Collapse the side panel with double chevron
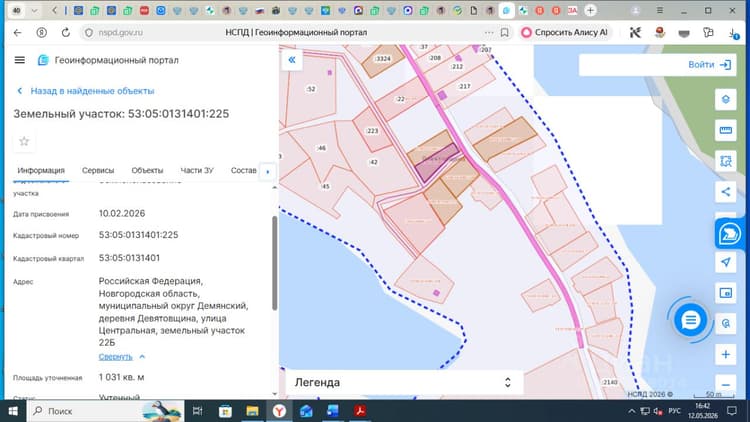The height and width of the screenshot is (422, 750). pyautogui.click(x=292, y=60)
